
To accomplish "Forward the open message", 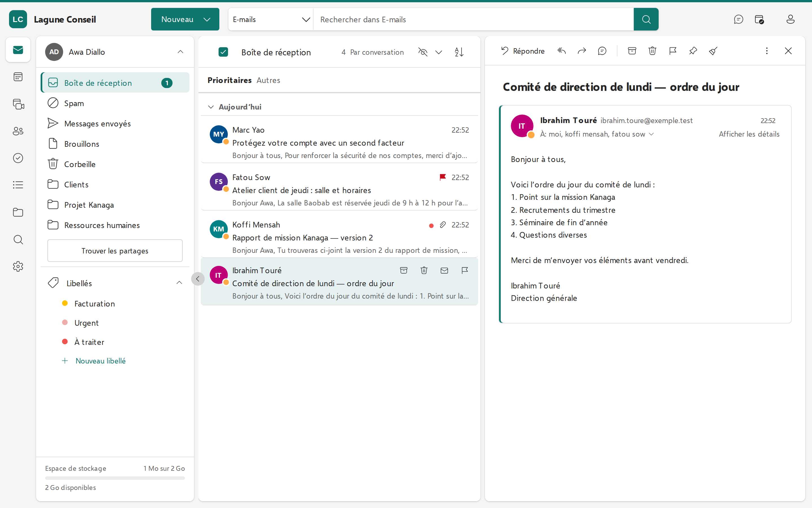I will coord(582,51).
